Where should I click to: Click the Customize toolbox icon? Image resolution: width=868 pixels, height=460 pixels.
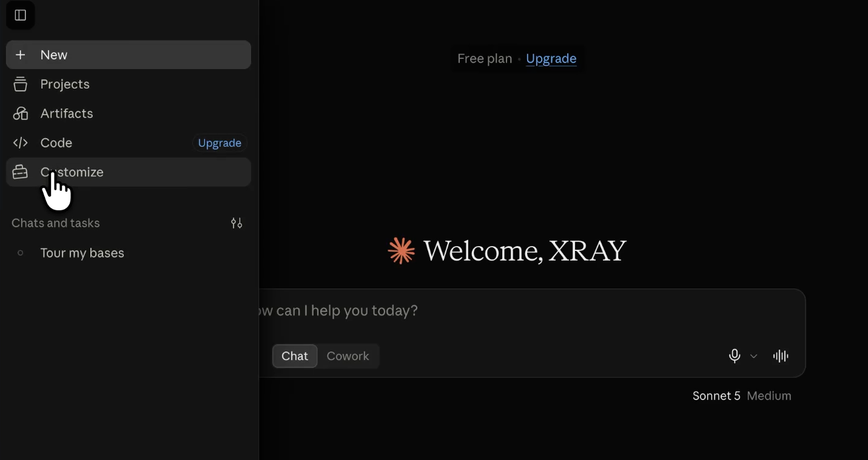point(20,172)
